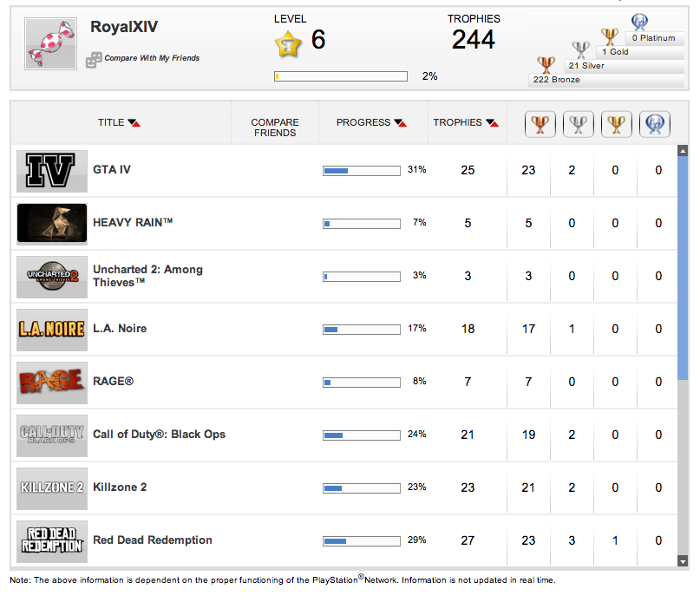Open the RAGE game thumbnail

52,383
